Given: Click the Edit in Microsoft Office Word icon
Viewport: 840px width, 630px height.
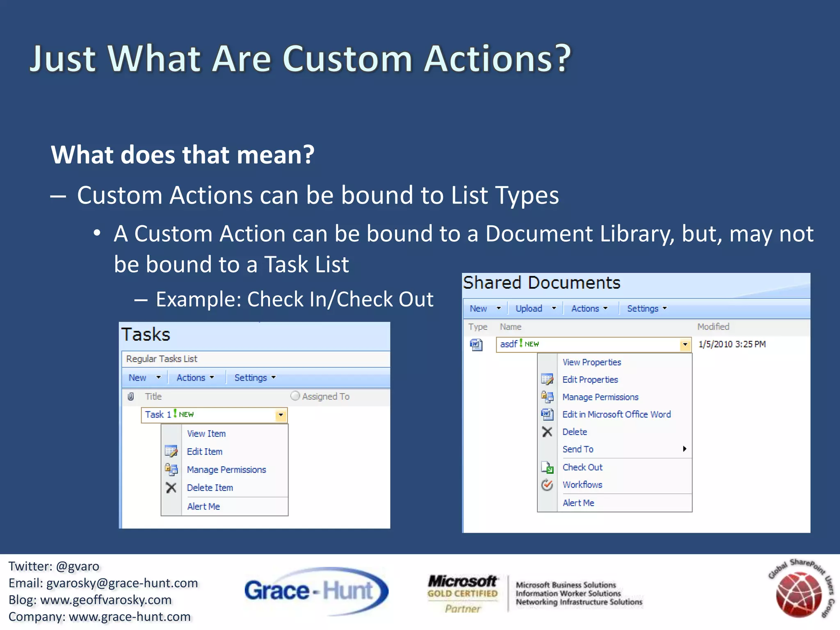Looking at the screenshot, I should (x=547, y=414).
